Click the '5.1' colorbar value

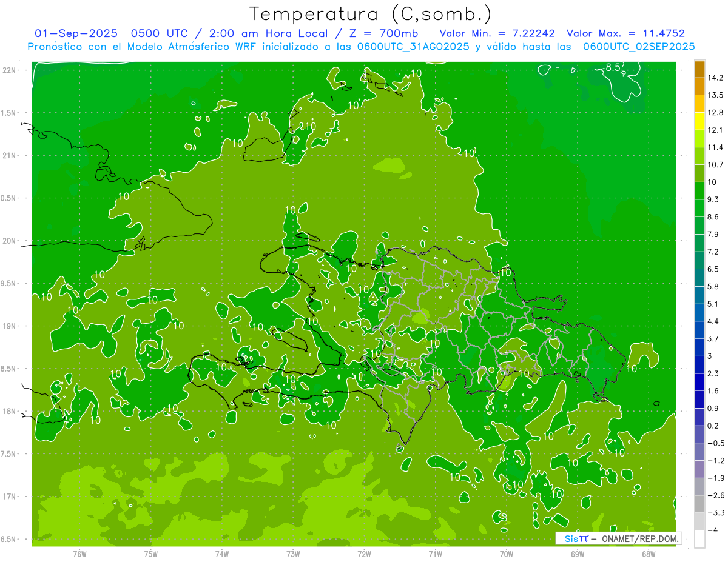tap(713, 304)
